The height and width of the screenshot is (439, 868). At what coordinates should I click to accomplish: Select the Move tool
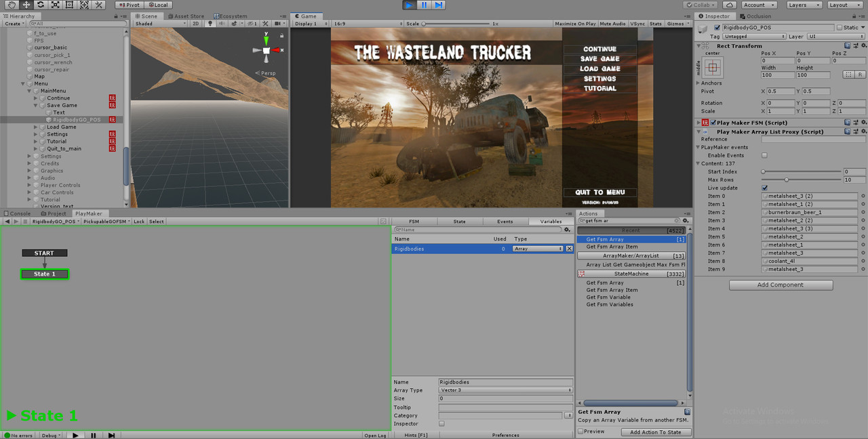[x=26, y=5]
